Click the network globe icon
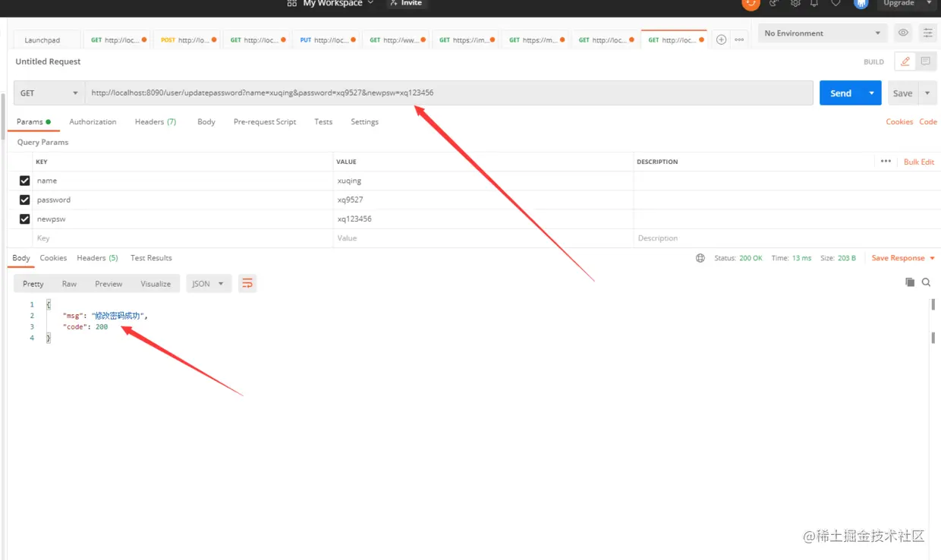Screen dimensions: 941x560 [x=700, y=258]
